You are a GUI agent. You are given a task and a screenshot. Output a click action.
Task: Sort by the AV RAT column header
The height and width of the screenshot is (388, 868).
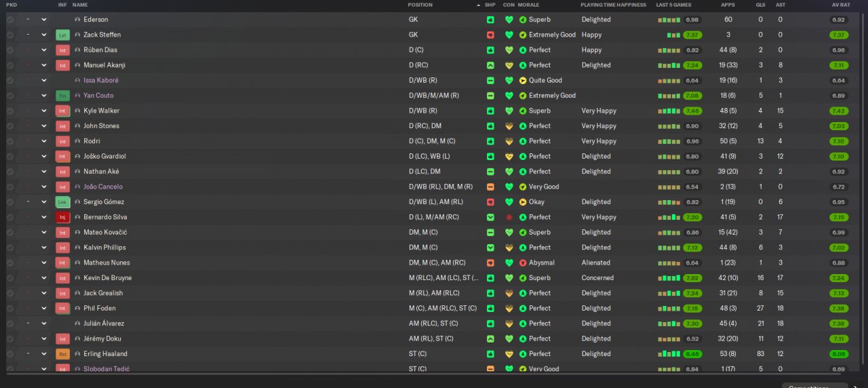(840, 5)
